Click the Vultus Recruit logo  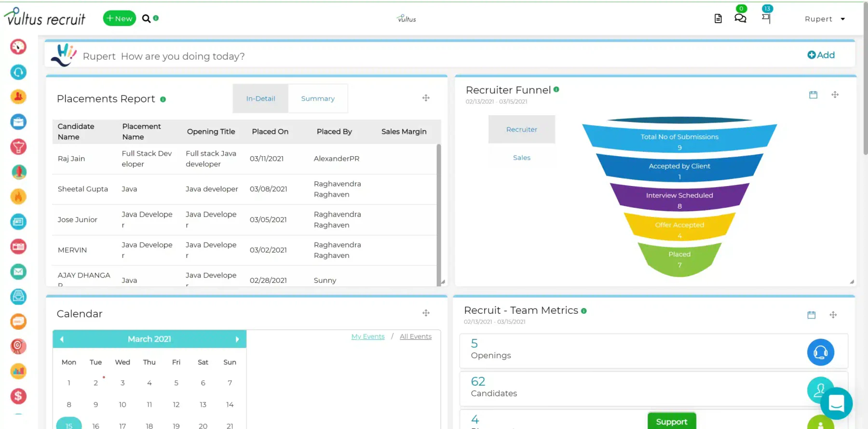click(45, 17)
